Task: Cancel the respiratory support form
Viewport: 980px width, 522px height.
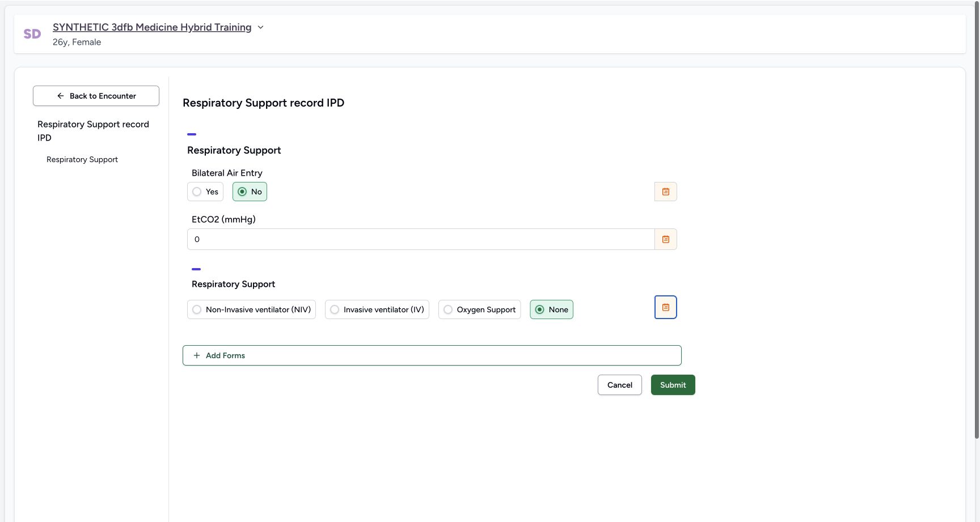Action: [x=619, y=385]
